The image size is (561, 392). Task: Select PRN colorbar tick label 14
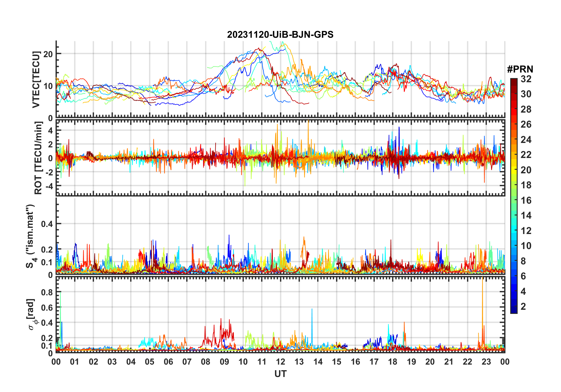click(526, 215)
